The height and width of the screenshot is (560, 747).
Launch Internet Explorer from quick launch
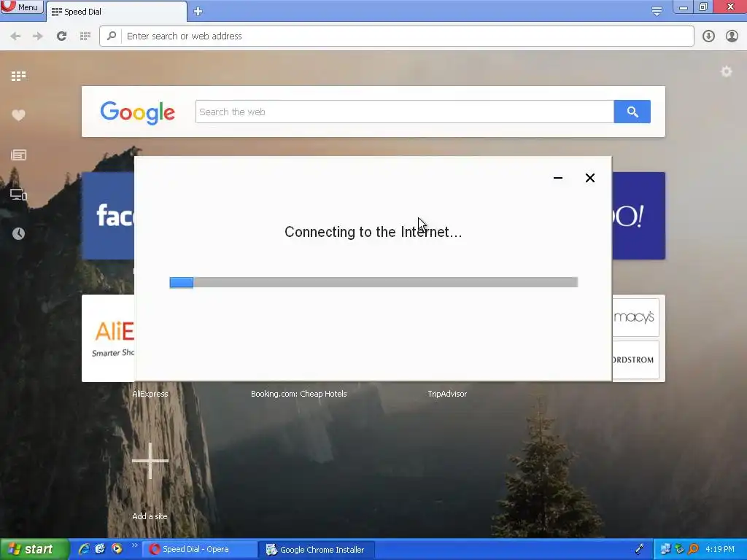tap(84, 549)
